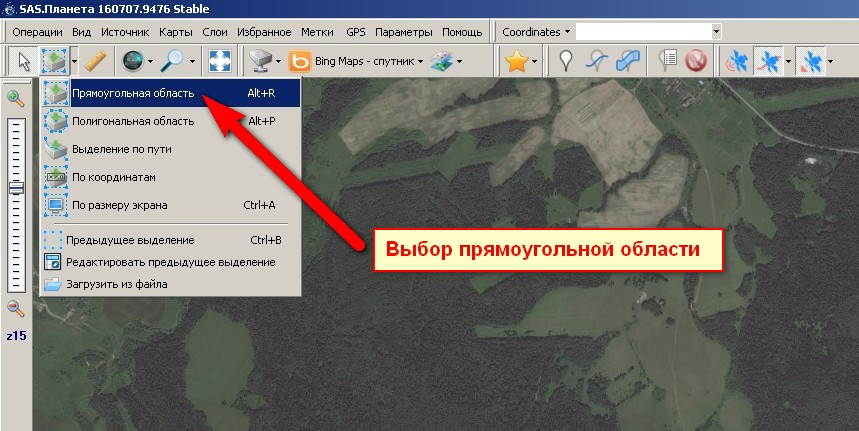
Task: Click Загрузить из файла menu entry
Action: coord(116,284)
